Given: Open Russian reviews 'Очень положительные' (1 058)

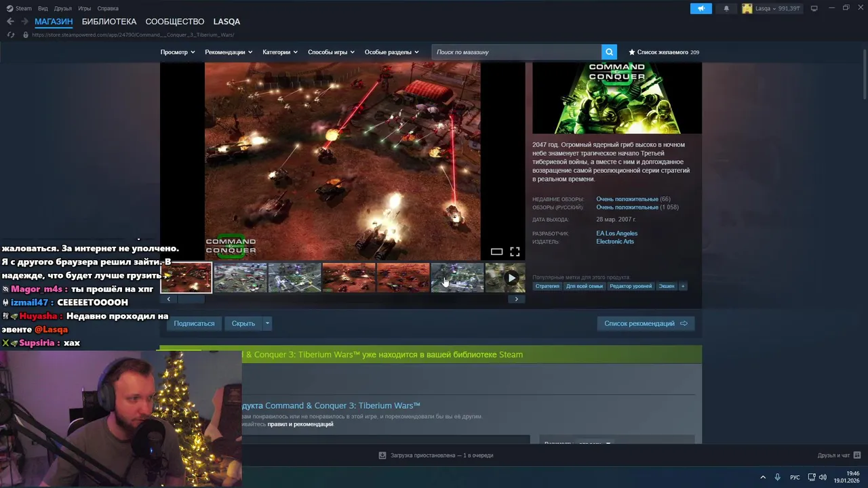Looking at the screenshot, I should 627,207.
